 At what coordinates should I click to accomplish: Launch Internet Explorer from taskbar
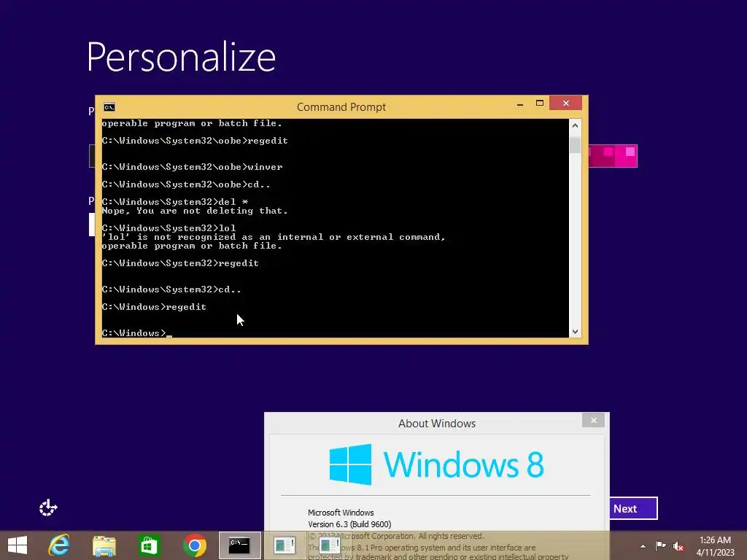[60, 545]
